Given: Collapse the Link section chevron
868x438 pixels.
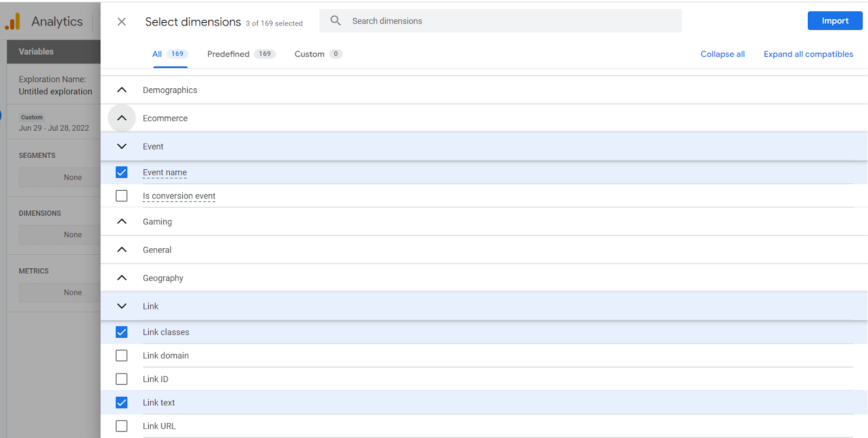Looking at the screenshot, I should pos(122,306).
